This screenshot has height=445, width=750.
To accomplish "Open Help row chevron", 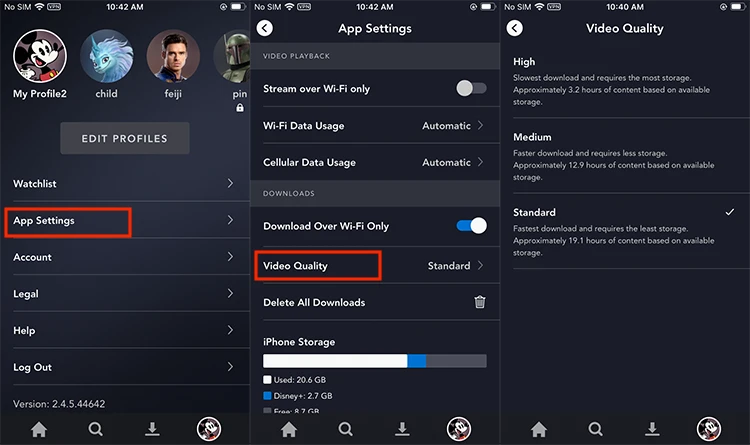I will pos(230,330).
